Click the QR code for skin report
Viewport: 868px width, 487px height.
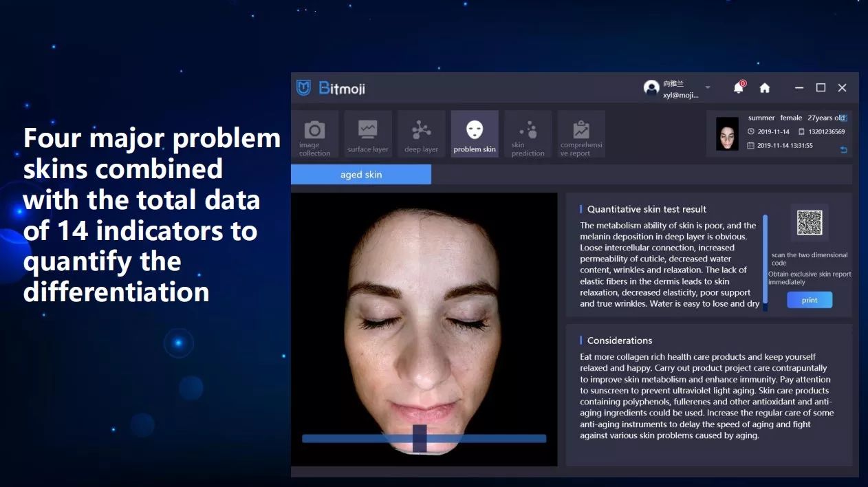point(810,223)
